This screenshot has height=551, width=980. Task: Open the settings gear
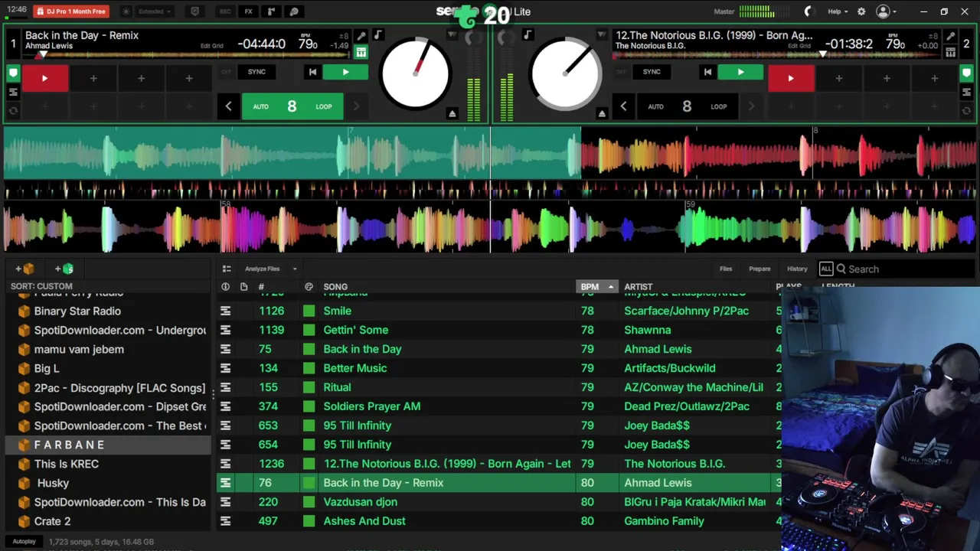(x=861, y=11)
